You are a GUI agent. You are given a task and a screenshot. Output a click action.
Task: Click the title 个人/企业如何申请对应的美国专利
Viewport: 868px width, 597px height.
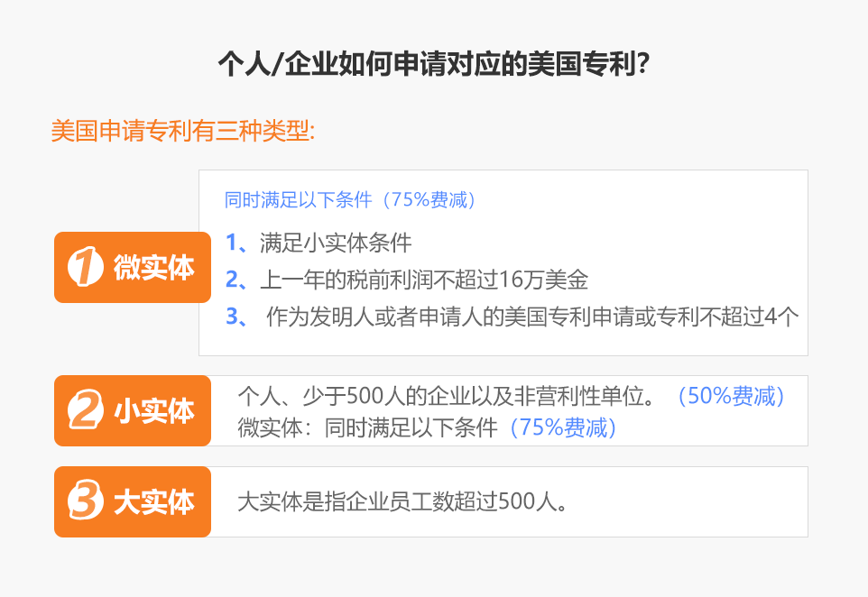point(433,66)
